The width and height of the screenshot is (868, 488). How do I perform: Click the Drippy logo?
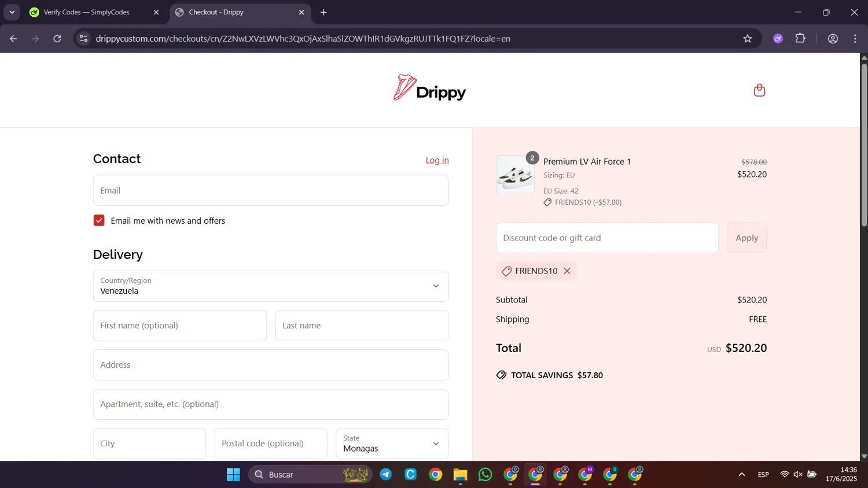tap(429, 88)
